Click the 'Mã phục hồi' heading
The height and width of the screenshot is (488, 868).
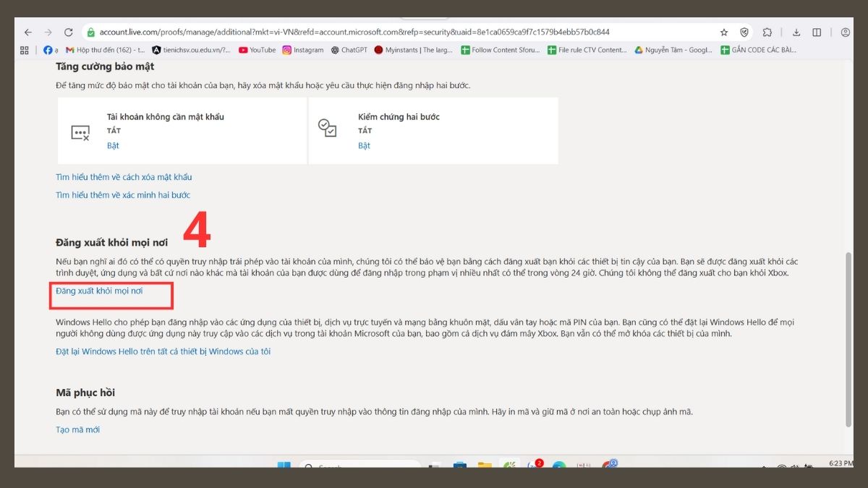click(x=85, y=393)
